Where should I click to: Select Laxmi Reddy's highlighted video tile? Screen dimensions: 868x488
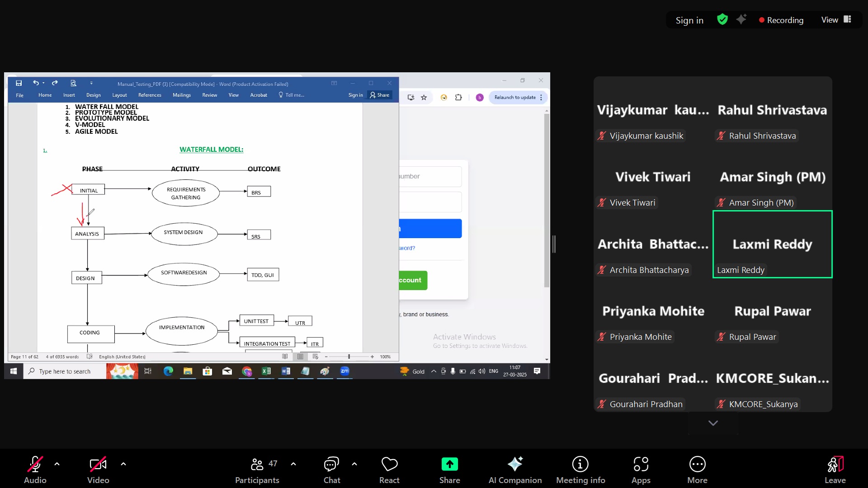click(x=772, y=244)
